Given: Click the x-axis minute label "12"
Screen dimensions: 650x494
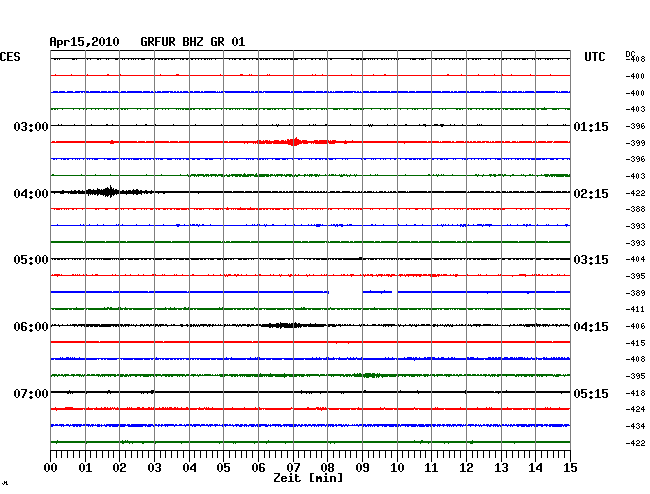Looking at the screenshot, I should point(466,467).
